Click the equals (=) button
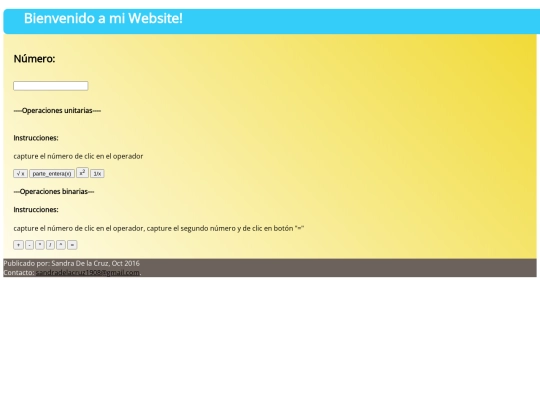 click(72, 245)
